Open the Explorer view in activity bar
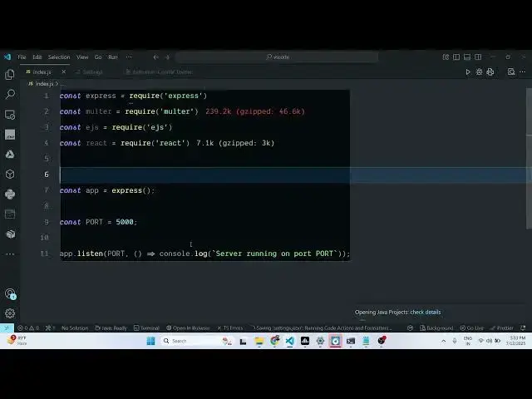Viewport: 532px width, 399px height. pos(10,74)
